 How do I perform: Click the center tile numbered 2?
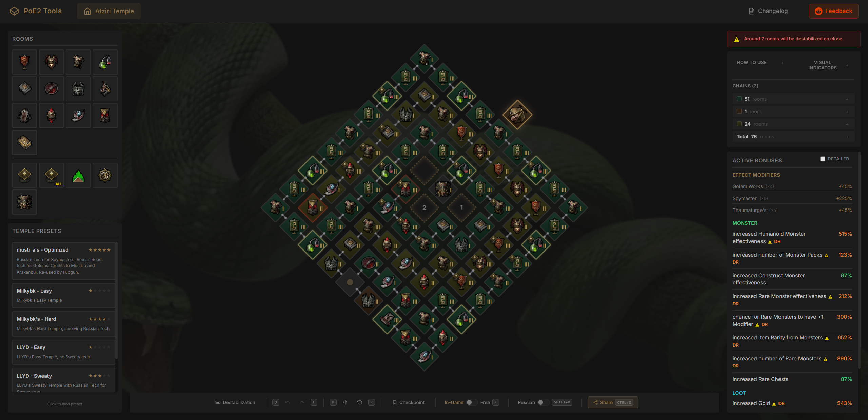click(424, 207)
